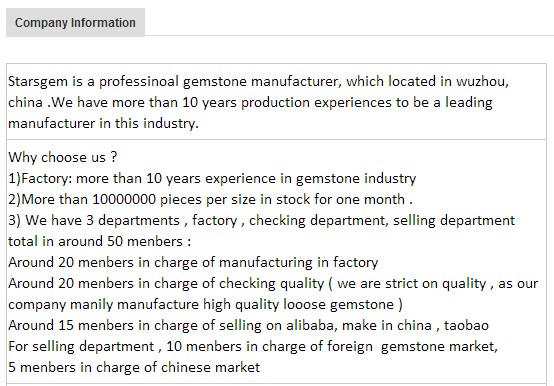Click the foreign gemstone market line
The height and width of the screenshot is (386, 554).
coord(253,346)
